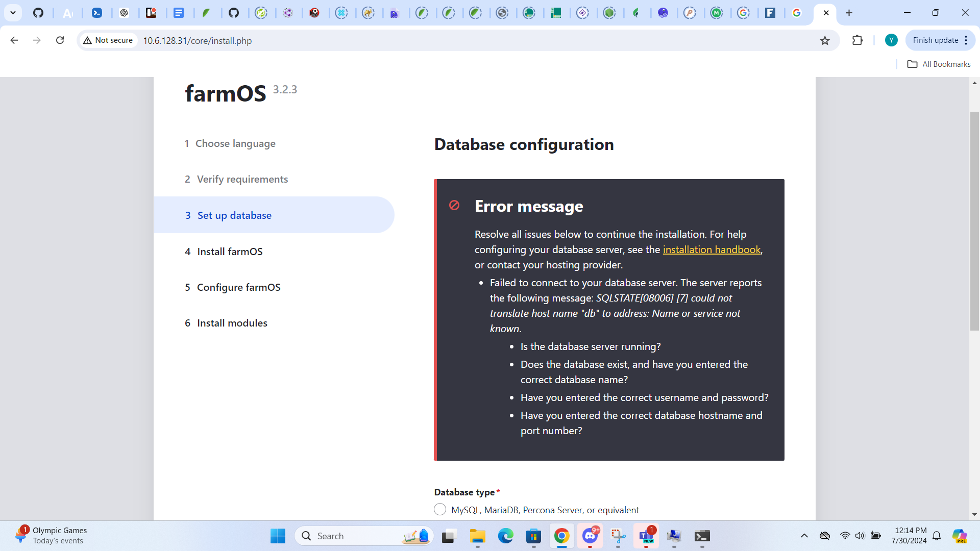Expand the tab search dropdown arrow
The width and height of the screenshot is (980, 551).
(x=13, y=13)
